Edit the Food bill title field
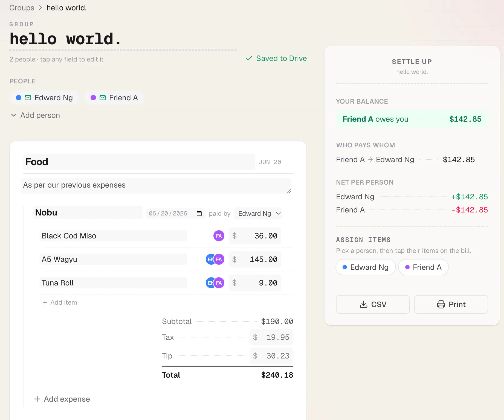 click(139, 162)
